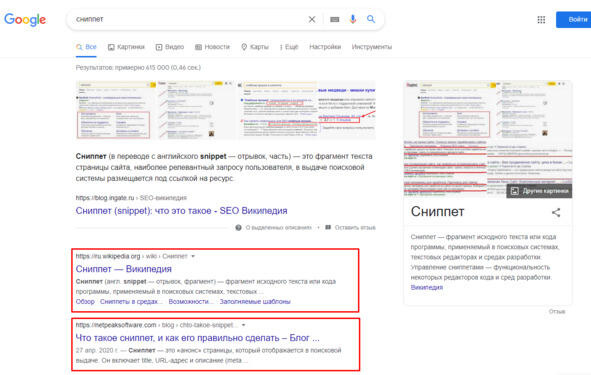Clear the search box with the X icon

(x=312, y=19)
